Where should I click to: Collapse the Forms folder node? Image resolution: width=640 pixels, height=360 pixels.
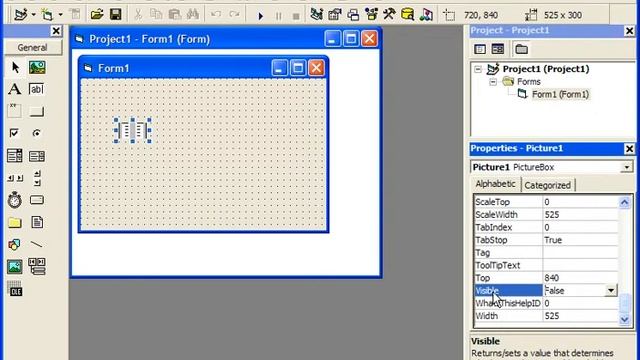[x=493, y=82]
